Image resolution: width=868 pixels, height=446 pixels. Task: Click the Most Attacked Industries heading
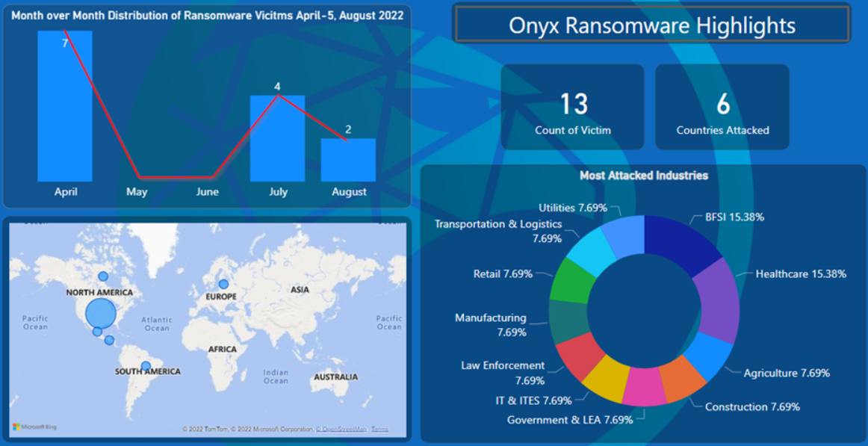pos(644,176)
